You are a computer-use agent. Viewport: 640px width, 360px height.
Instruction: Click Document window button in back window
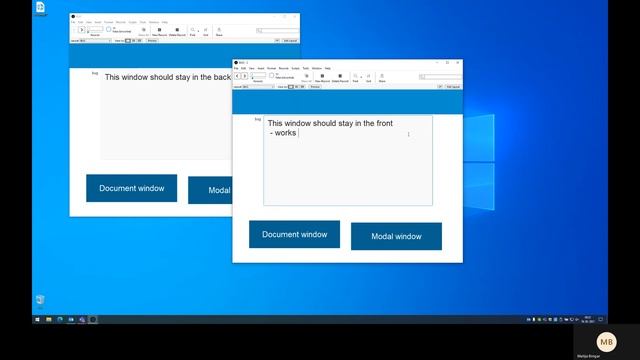tap(131, 188)
